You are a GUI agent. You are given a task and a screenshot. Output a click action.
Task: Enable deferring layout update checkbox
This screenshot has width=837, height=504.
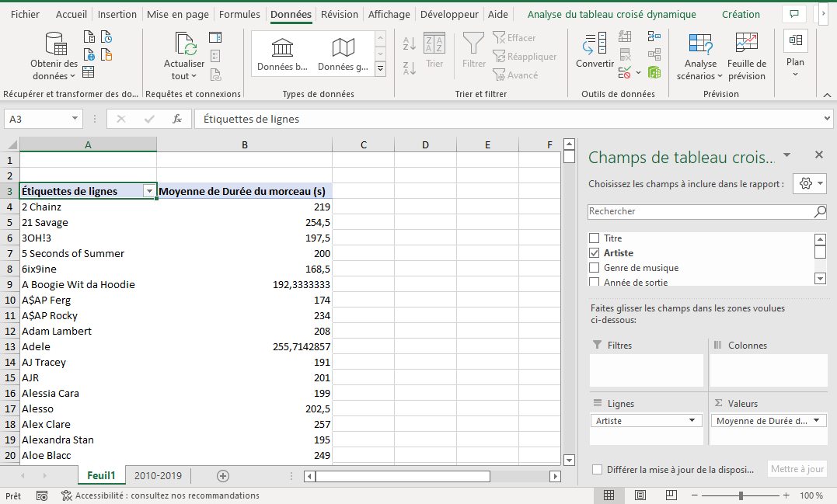point(598,470)
